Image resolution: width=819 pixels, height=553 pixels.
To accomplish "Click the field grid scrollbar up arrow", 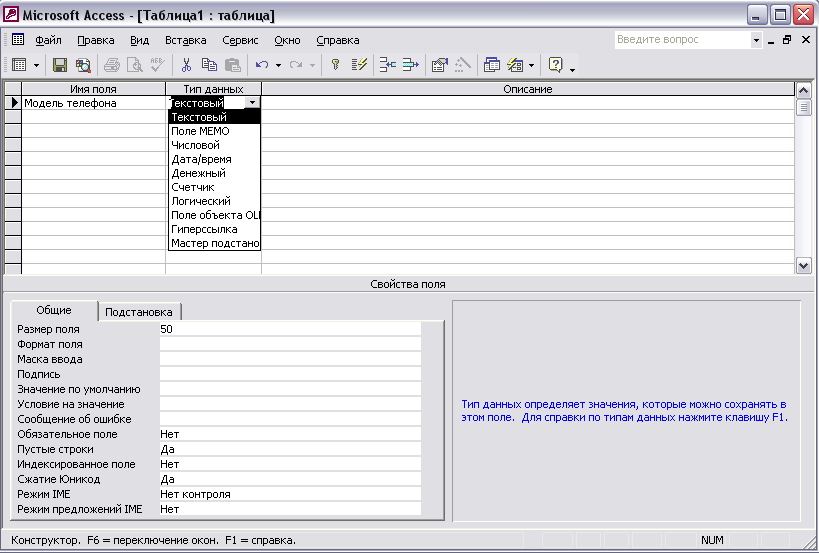I will (x=803, y=90).
